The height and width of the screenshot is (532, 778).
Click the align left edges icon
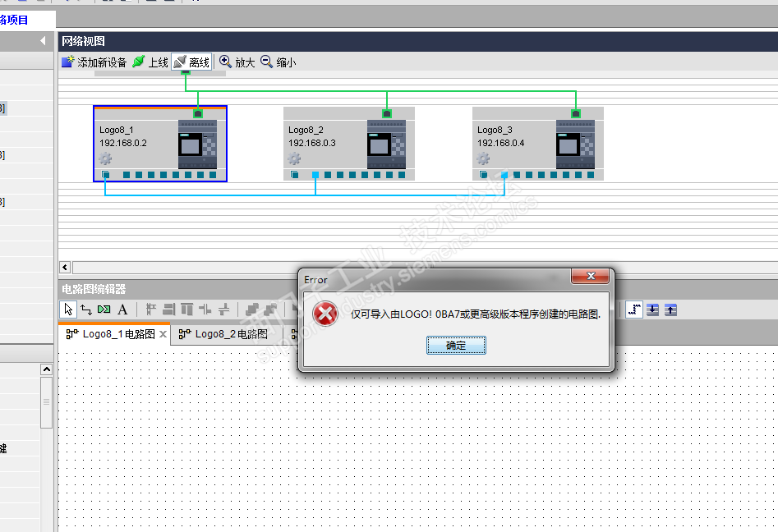click(151, 310)
